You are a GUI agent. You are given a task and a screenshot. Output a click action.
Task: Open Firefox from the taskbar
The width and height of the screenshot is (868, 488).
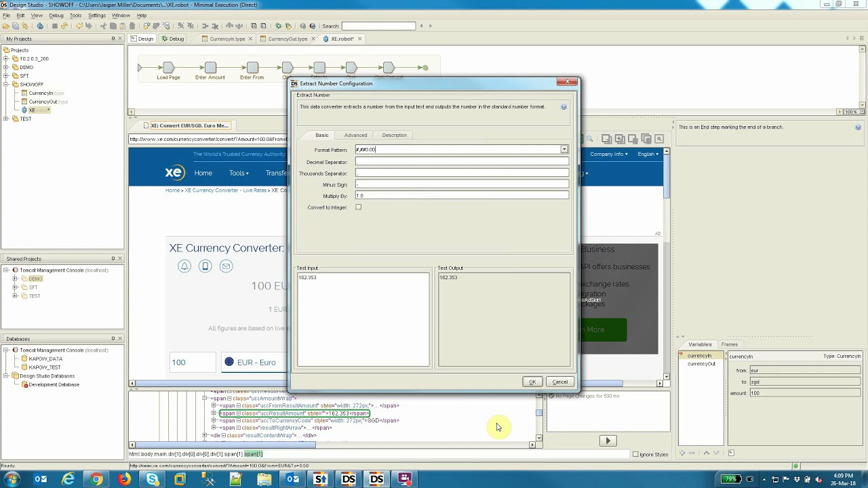pos(124,479)
